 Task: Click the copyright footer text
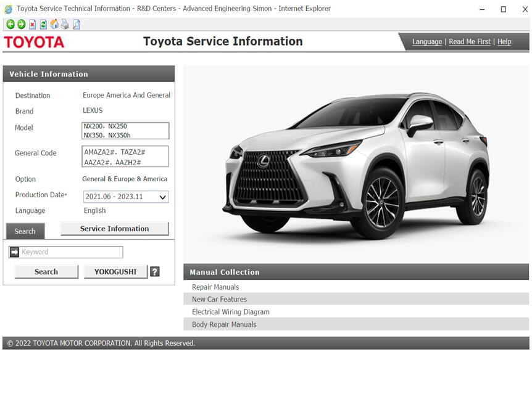(101, 343)
